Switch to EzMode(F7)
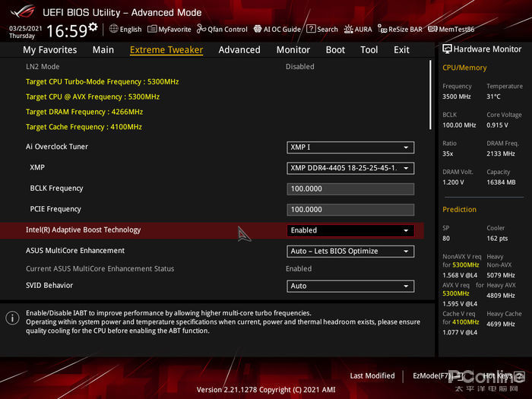The image size is (532, 399). point(438,376)
